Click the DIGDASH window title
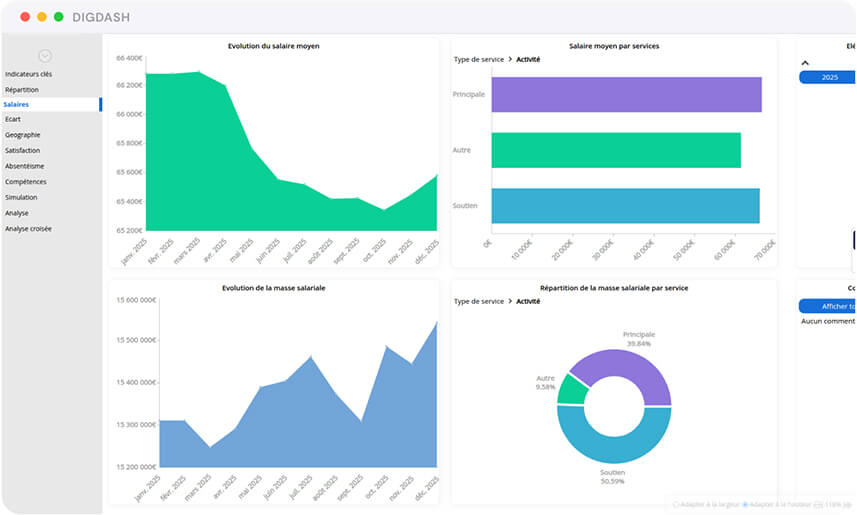The image size is (857, 515). (101, 17)
